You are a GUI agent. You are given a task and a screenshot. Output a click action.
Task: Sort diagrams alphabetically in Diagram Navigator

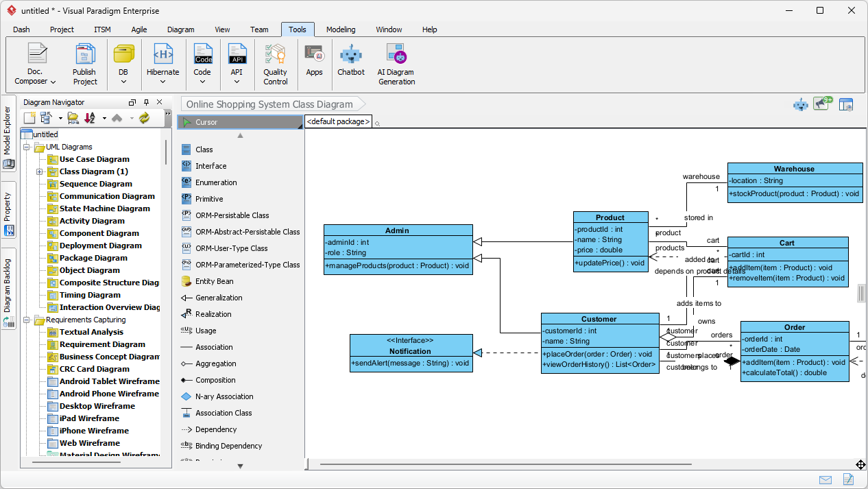(90, 117)
